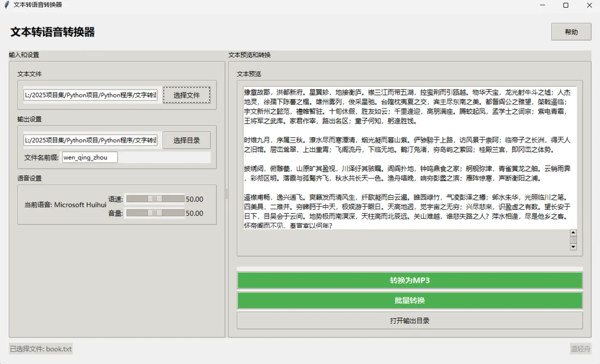
Task: Click the 语速 speed slider handle
Action: pos(155,199)
